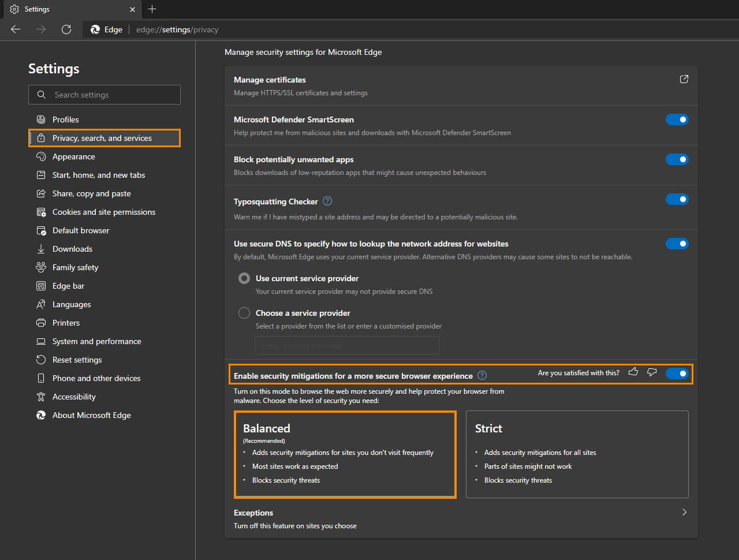Open About Microsoft Edge page
The image size is (739, 560).
click(x=104, y=415)
